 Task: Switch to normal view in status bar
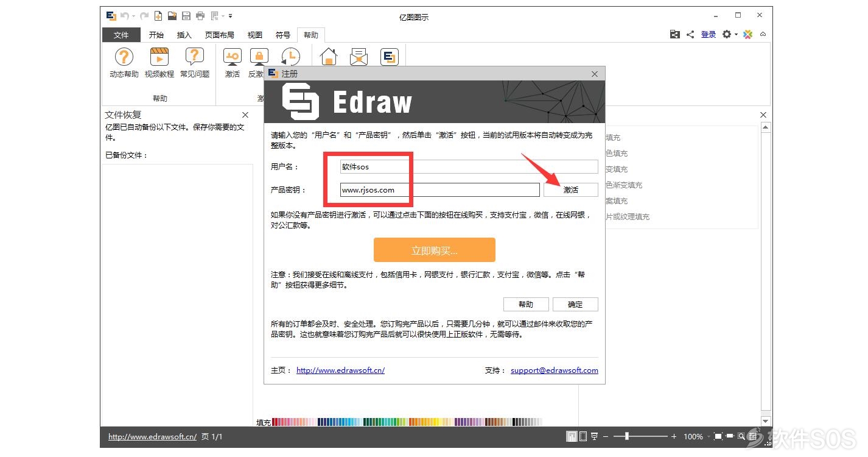(572, 436)
